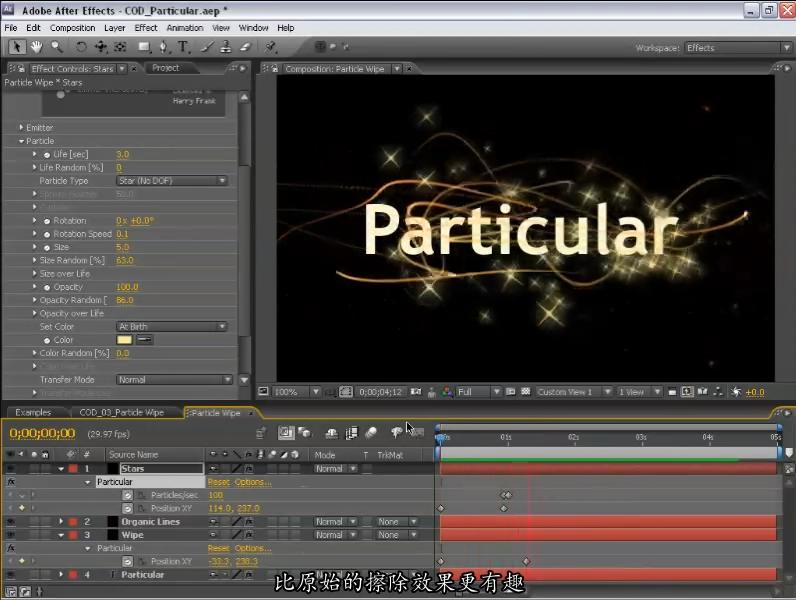Select the Pan Behind tool
Image resolution: width=796 pixels, height=600 pixels.
coord(120,47)
